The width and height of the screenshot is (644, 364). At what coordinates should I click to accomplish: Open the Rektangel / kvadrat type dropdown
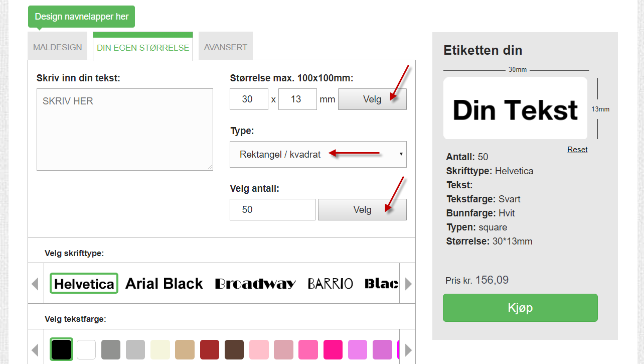pyautogui.click(x=318, y=154)
